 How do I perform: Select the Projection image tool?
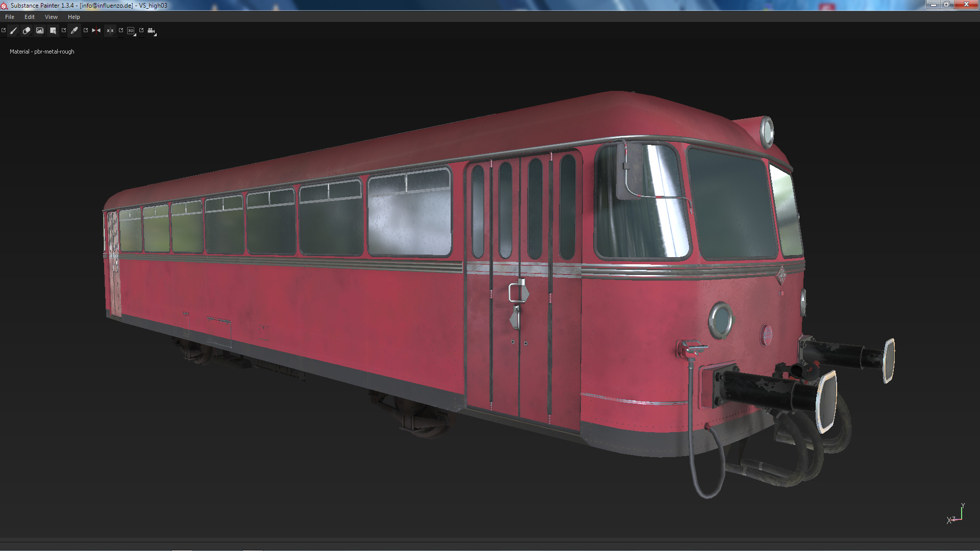(40, 31)
